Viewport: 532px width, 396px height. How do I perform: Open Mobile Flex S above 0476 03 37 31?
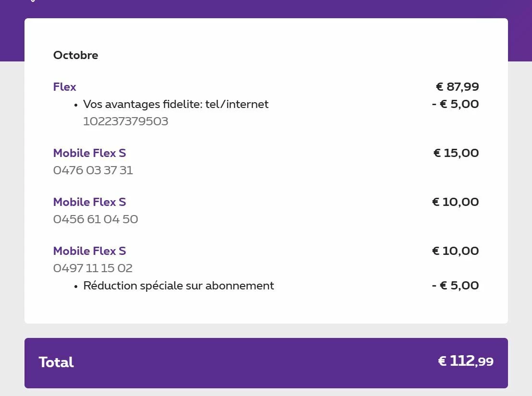coord(89,153)
